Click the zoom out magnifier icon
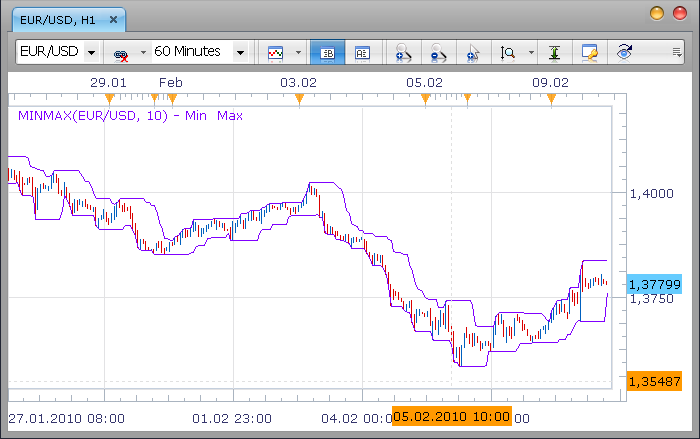Image resolution: width=700 pixels, height=439 pixels. coord(438,53)
